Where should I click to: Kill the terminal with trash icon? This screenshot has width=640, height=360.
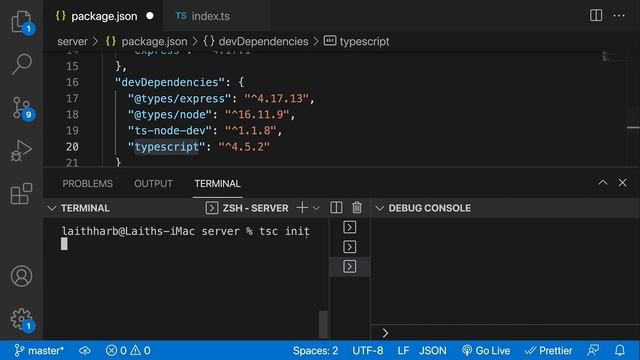(357, 208)
